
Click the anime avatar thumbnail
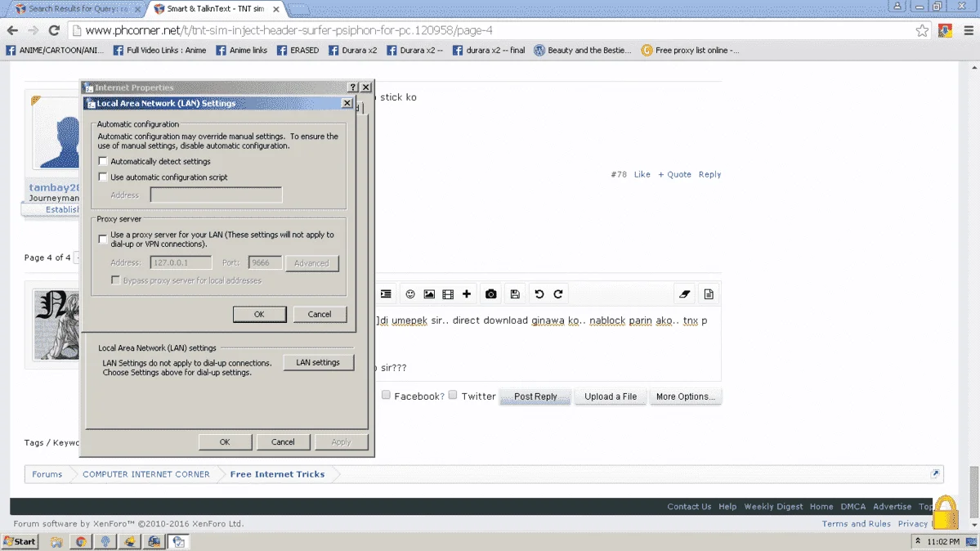pyautogui.click(x=56, y=325)
